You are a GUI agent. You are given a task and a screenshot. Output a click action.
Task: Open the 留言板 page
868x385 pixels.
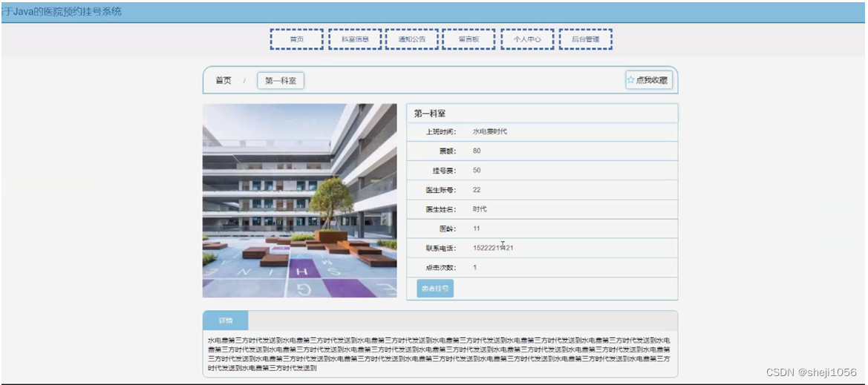469,39
